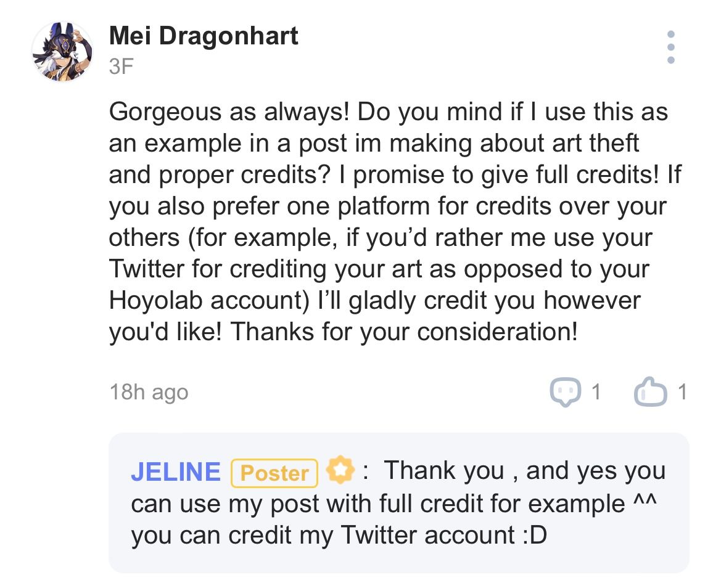The image size is (721, 588).
Task: Expand comment actions via the vertical dots
Action: coord(671,48)
